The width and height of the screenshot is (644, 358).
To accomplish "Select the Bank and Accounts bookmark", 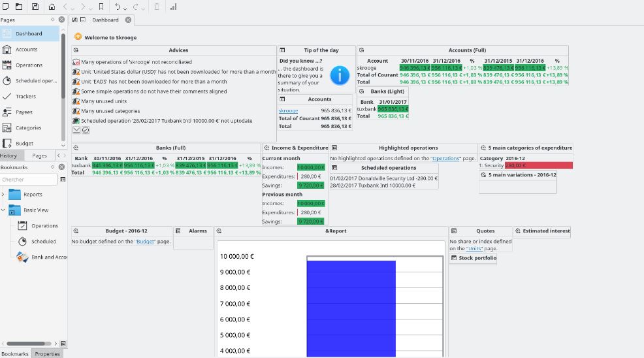I will click(x=42, y=257).
